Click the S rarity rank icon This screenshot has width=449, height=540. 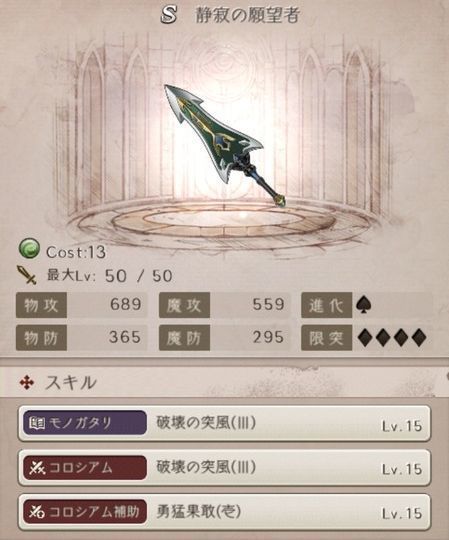(x=169, y=15)
